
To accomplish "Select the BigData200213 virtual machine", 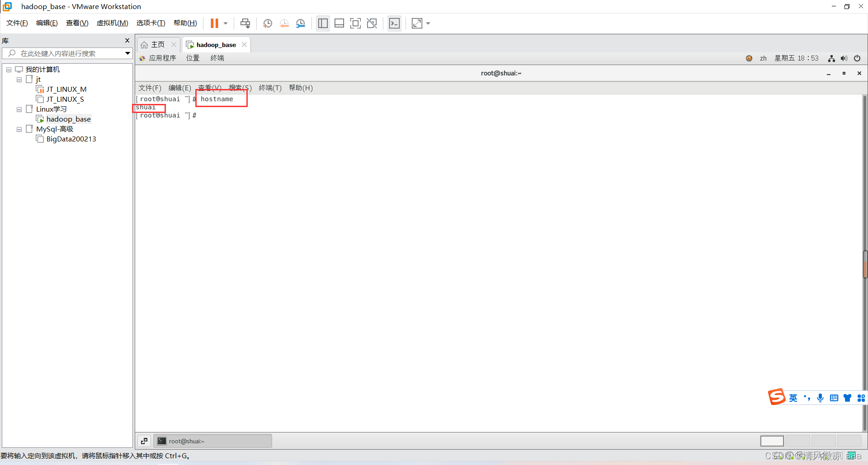I will pos(66,139).
